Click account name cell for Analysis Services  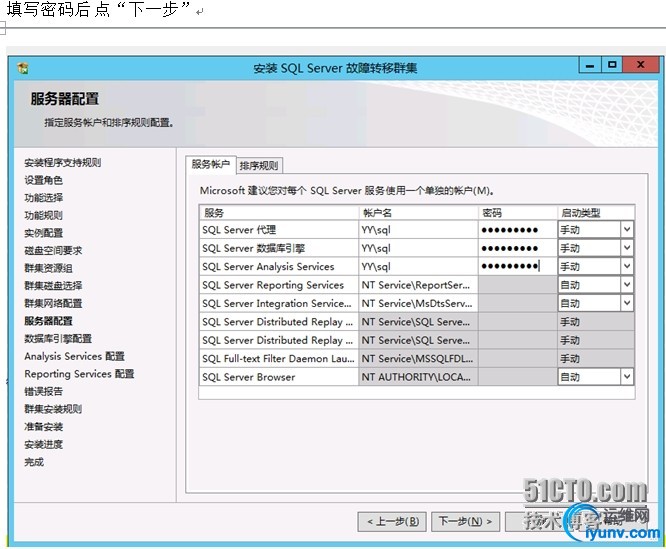click(418, 267)
